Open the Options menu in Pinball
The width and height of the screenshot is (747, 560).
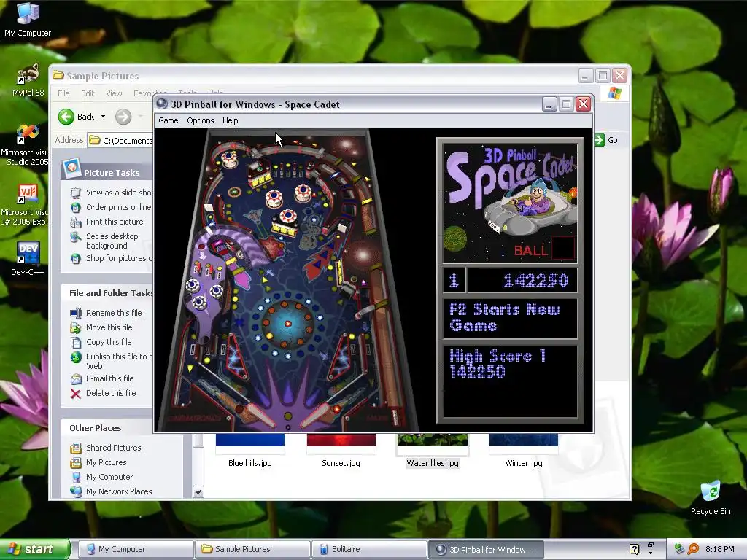(x=200, y=120)
